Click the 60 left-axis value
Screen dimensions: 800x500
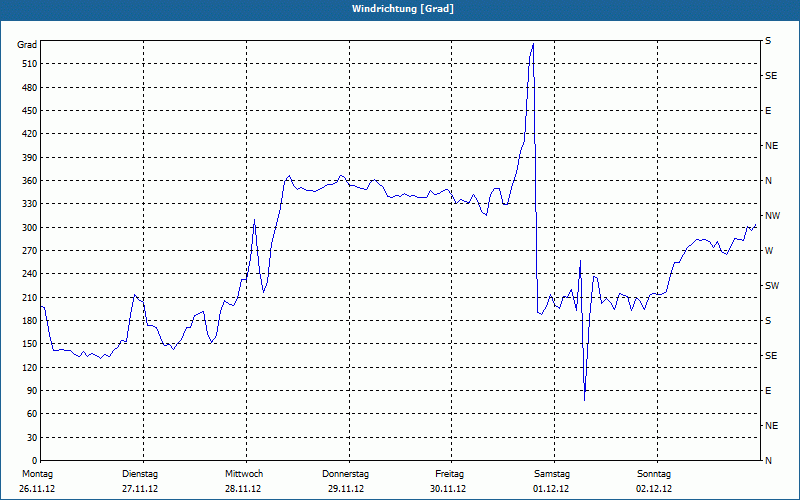32,414
